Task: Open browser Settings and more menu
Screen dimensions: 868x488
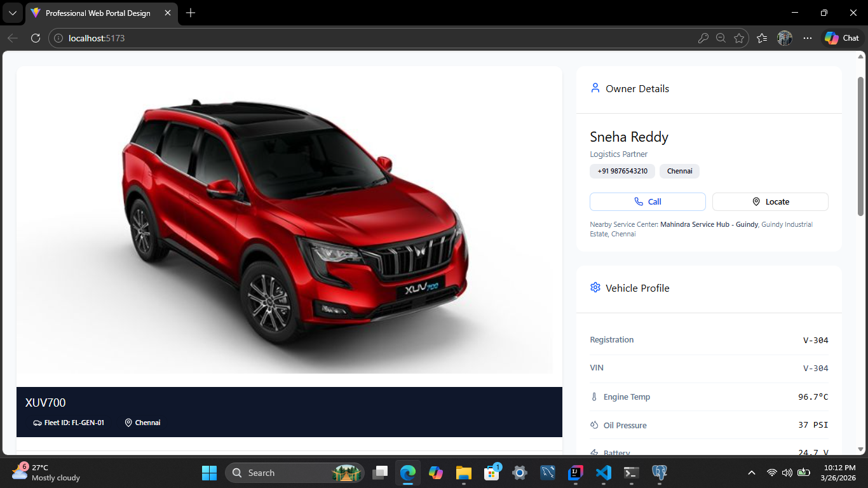Action: (x=808, y=38)
